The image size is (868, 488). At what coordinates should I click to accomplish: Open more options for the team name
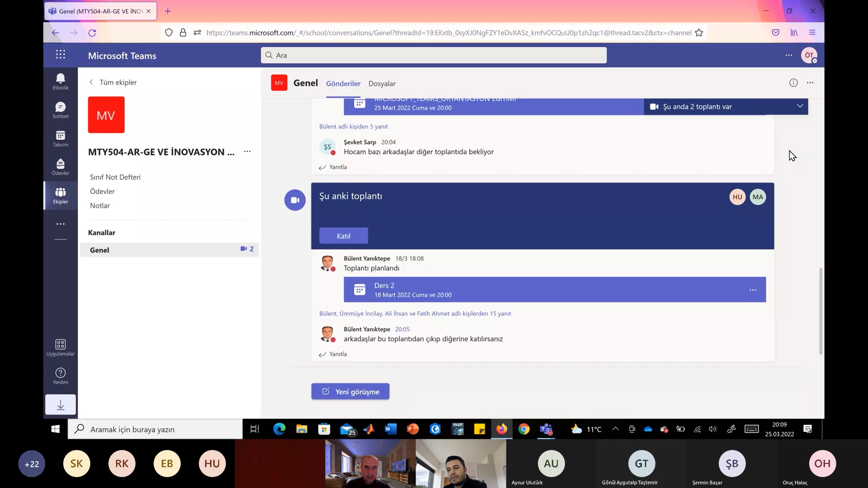pos(247,152)
